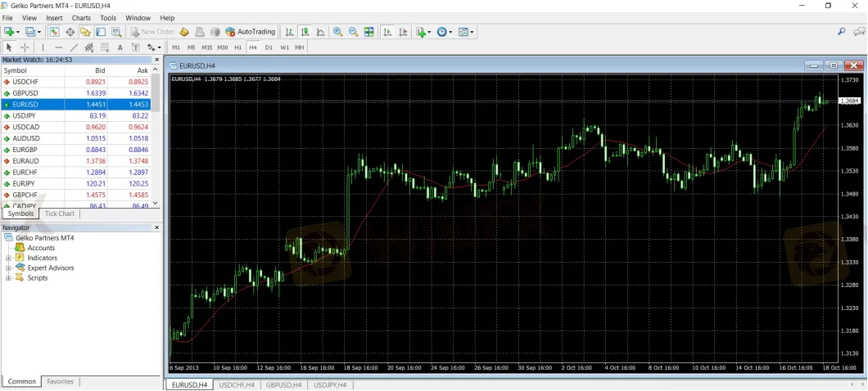Open the Tick Chart tab
Screen dimensions: 868x391
pyautogui.click(x=59, y=213)
